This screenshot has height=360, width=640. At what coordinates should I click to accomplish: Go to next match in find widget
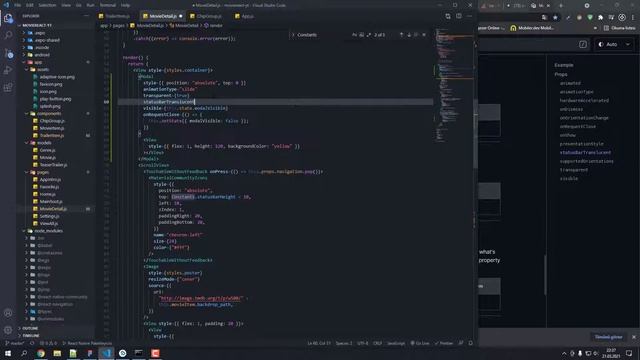click(x=409, y=35)
